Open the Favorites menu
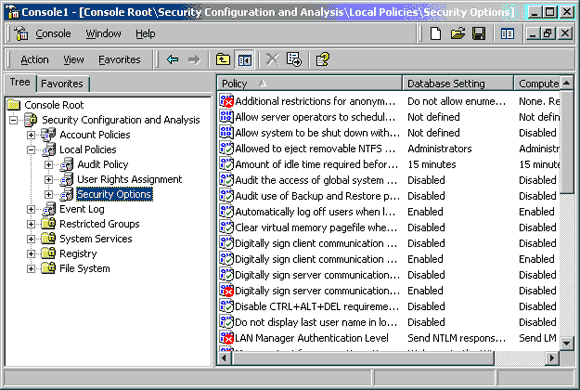 coord(119,60)
